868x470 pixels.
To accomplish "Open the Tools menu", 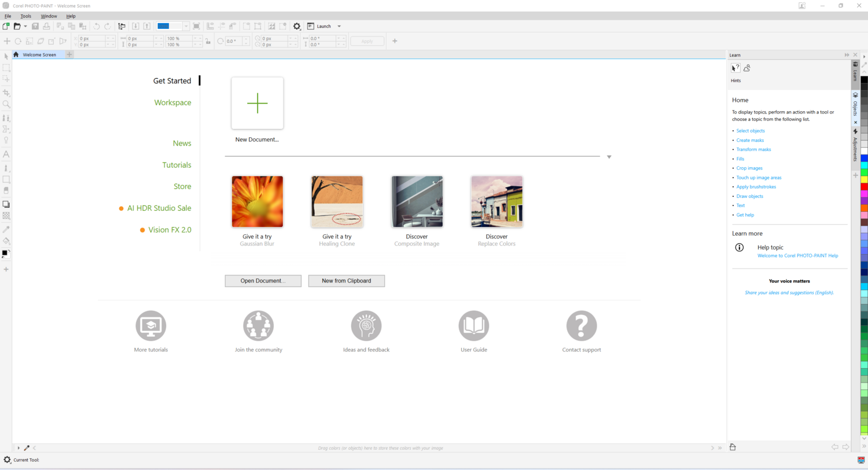I will click(26, 16).
